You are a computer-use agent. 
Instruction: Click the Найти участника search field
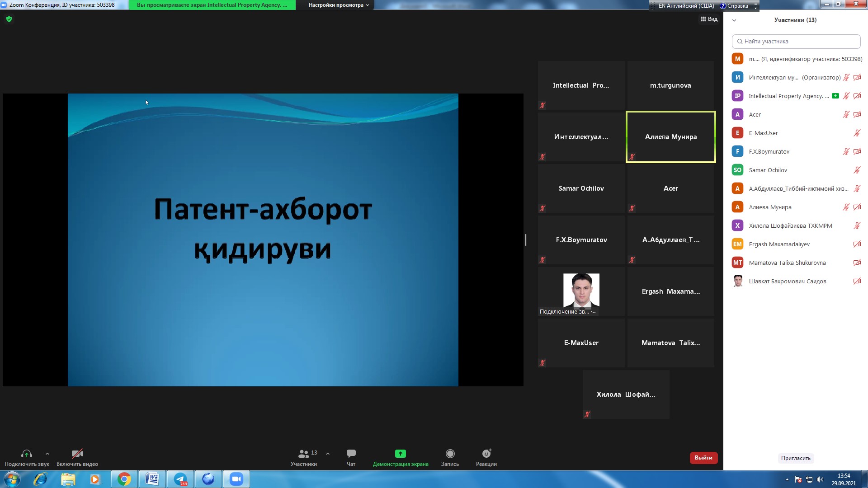point(796,41)
